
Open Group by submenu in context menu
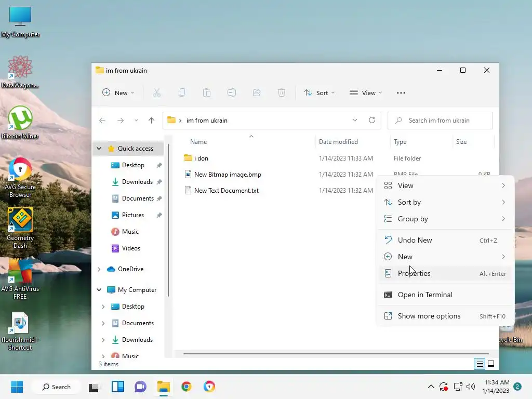(445, 219)
